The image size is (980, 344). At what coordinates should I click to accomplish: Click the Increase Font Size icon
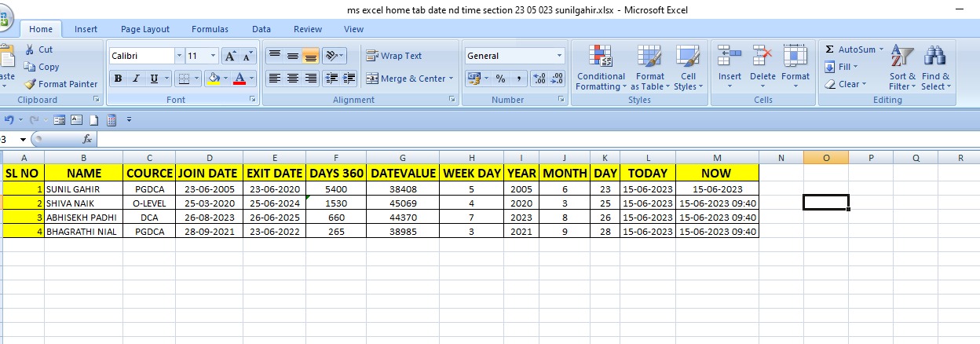[x=231, y=56]
